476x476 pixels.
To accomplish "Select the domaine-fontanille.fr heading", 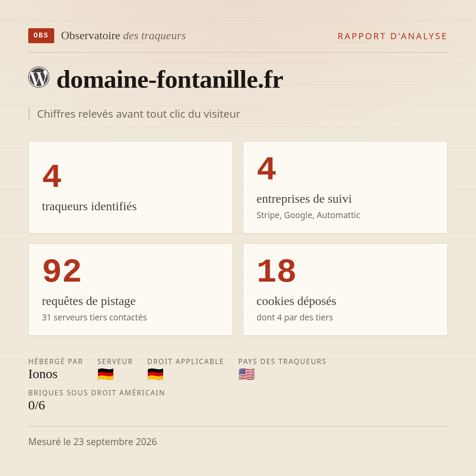I will coord(170,79).
